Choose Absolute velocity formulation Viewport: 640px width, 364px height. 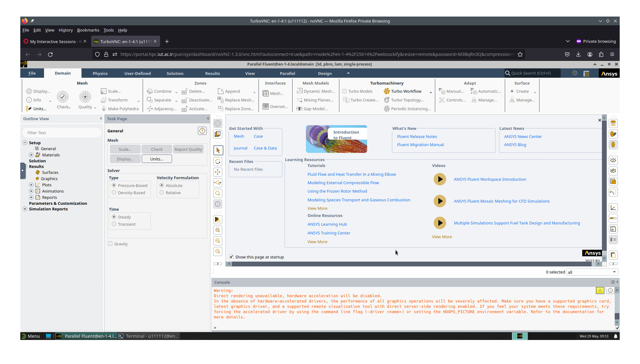coord(162,185)
